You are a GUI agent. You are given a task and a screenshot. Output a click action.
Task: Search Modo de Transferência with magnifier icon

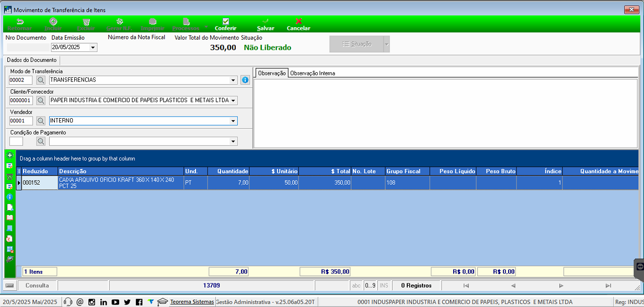click(x=41, y=80)
